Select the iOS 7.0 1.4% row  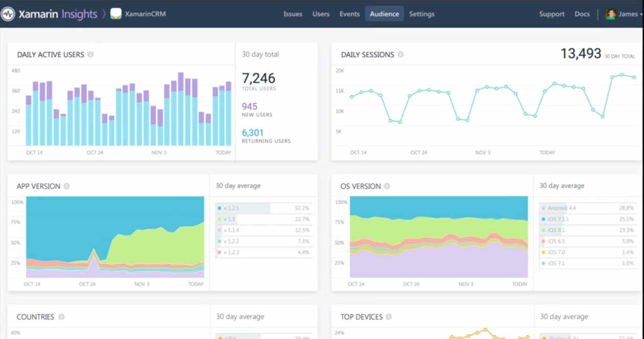(x=587, y=252)
